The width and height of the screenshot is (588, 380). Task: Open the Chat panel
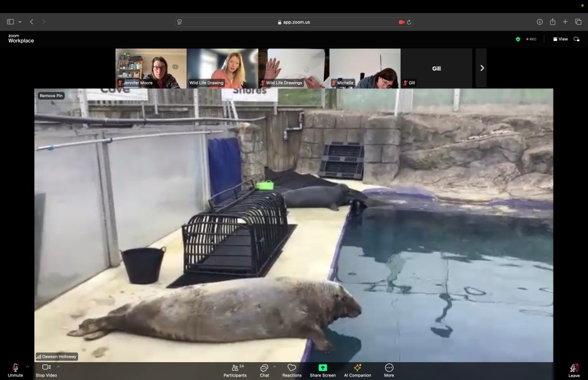click(x=264, y=370)
